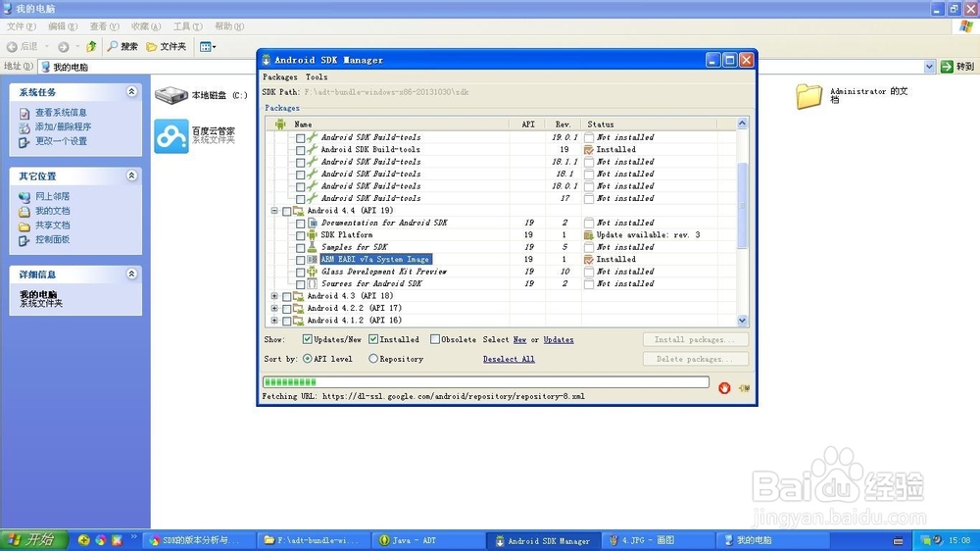Screen dimensions: 980x551
Task: Click the Deselect All link
Action: [x=509, y=359]
